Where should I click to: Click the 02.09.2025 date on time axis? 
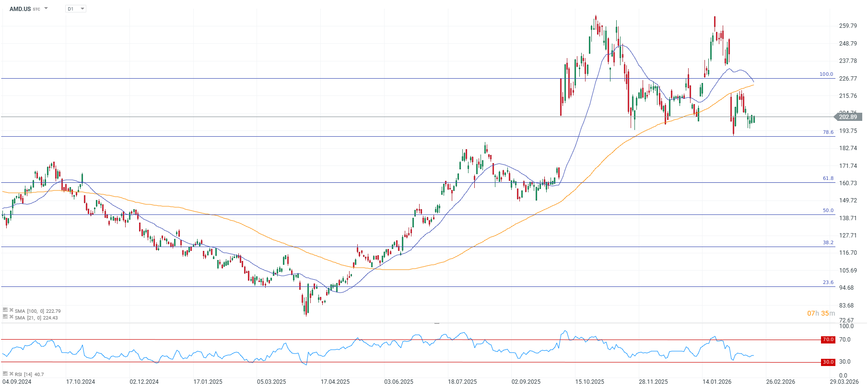526,382
